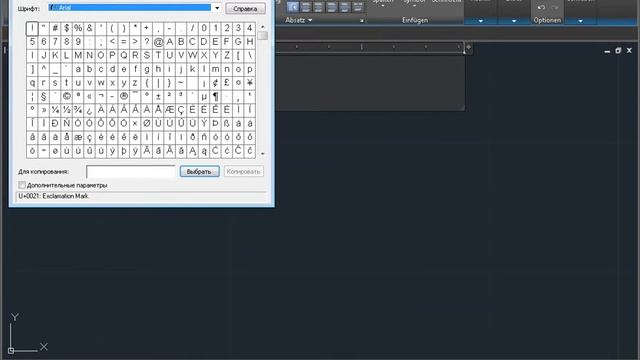This screenshot has width=640, height=360.
Task: Select the pound £ symbol cell
Action: [227, 82]
